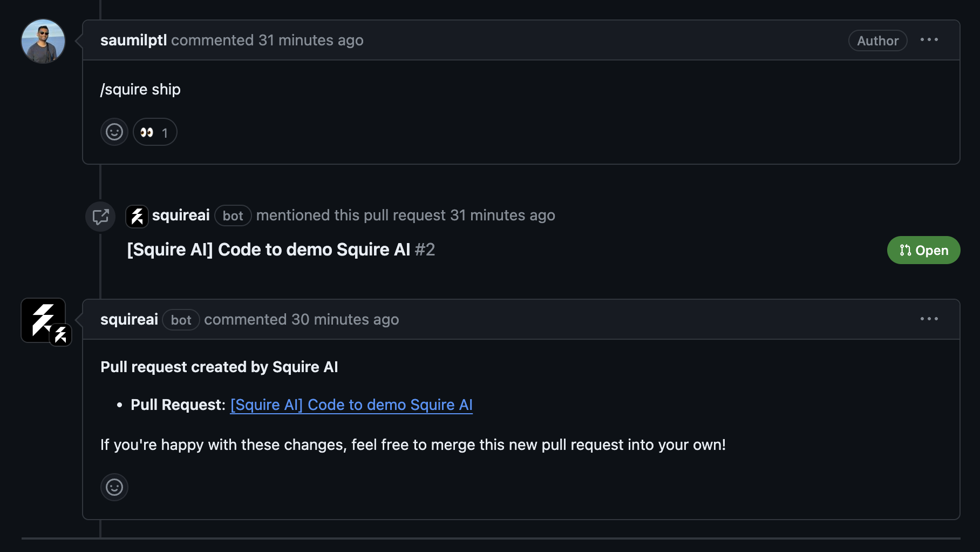The height and width of the screenshot is (552, 980).
Task: Click the Author badge on saumilptl's comment
Action: (x=877, y=40)
